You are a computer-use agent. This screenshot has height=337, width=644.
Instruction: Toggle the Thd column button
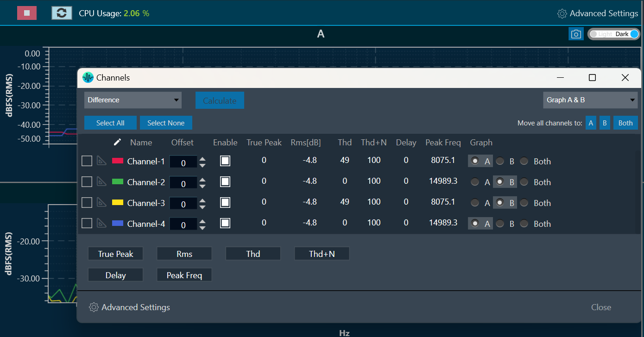pyautogui.click(x=253, y=254)
